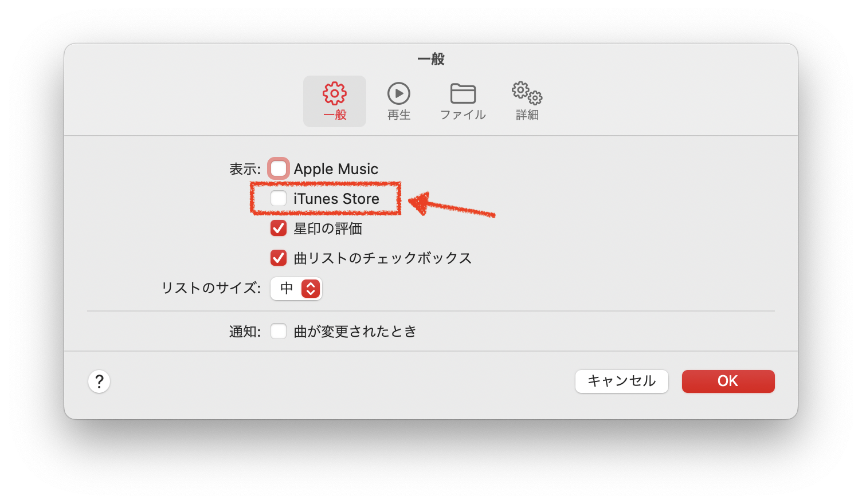The height and width of the screenshot is (504, 862).
Task: Enable the Apple Music checkbox
Action: point(279,169)
